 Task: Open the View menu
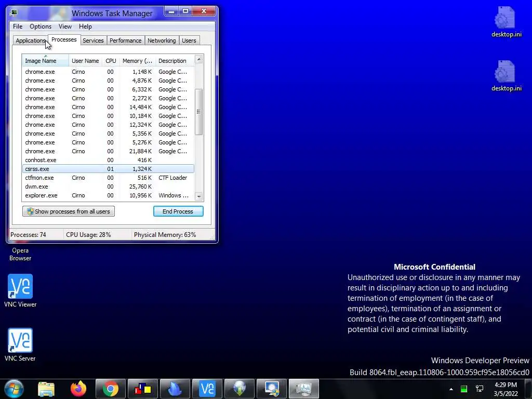coord(65,26)
